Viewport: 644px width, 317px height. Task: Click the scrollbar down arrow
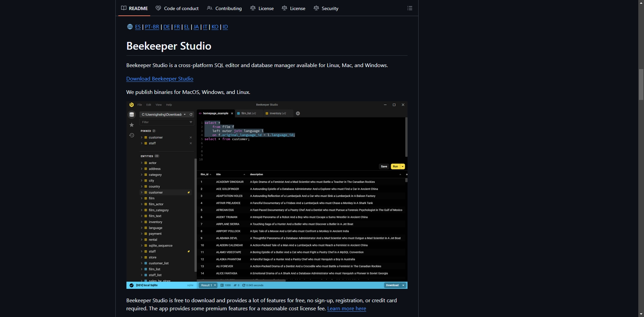click(641, 314)
